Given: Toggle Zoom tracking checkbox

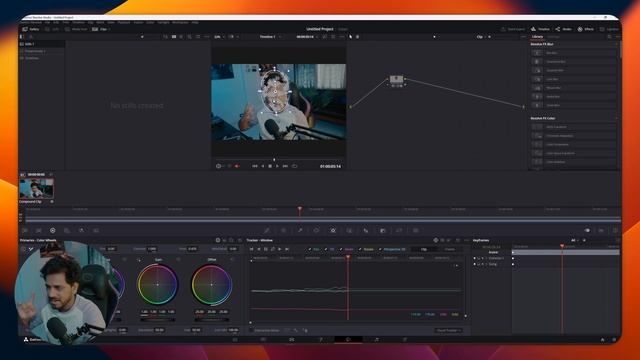Looking at the screenshot, I should [x=341, y=249].
